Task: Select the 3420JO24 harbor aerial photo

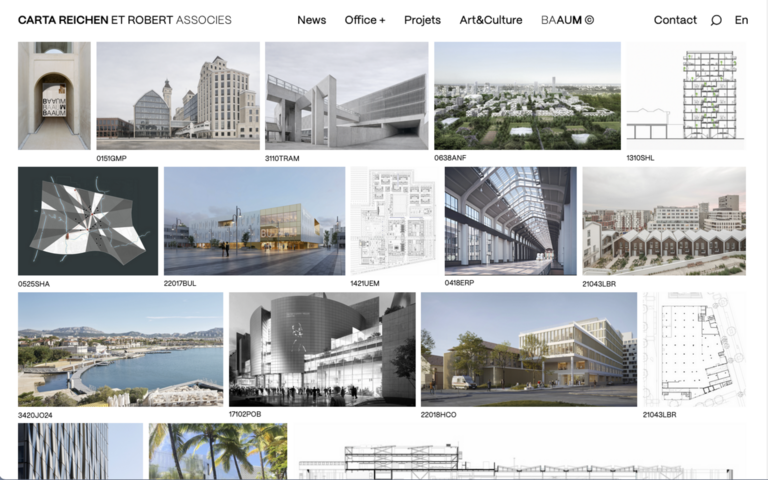Action: coord(120,349)
